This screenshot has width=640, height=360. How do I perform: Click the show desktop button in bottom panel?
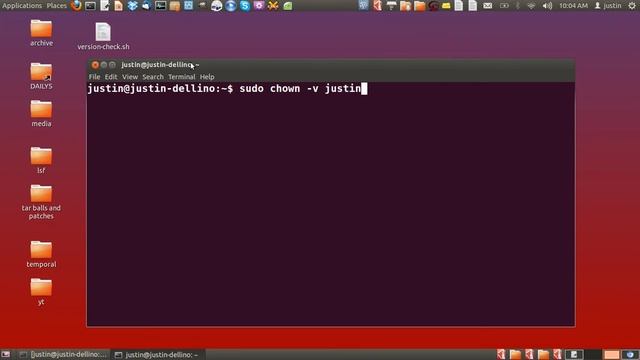click(5, 355)
